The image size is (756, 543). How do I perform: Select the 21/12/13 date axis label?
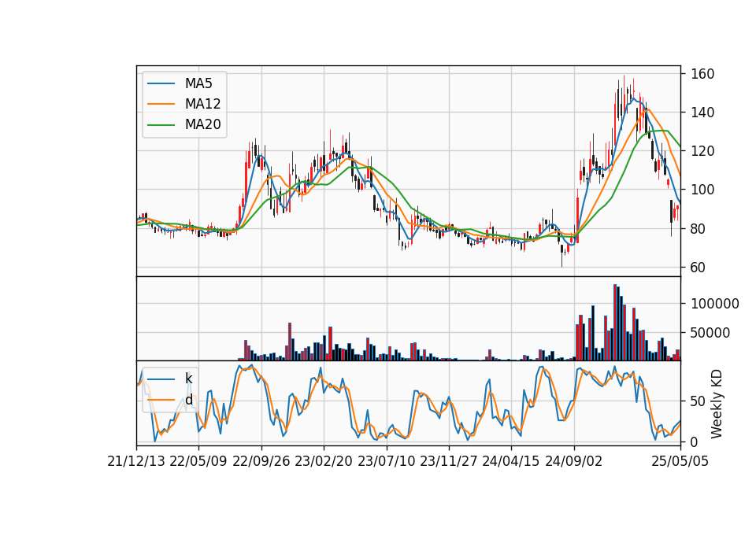tap(136, 461)
